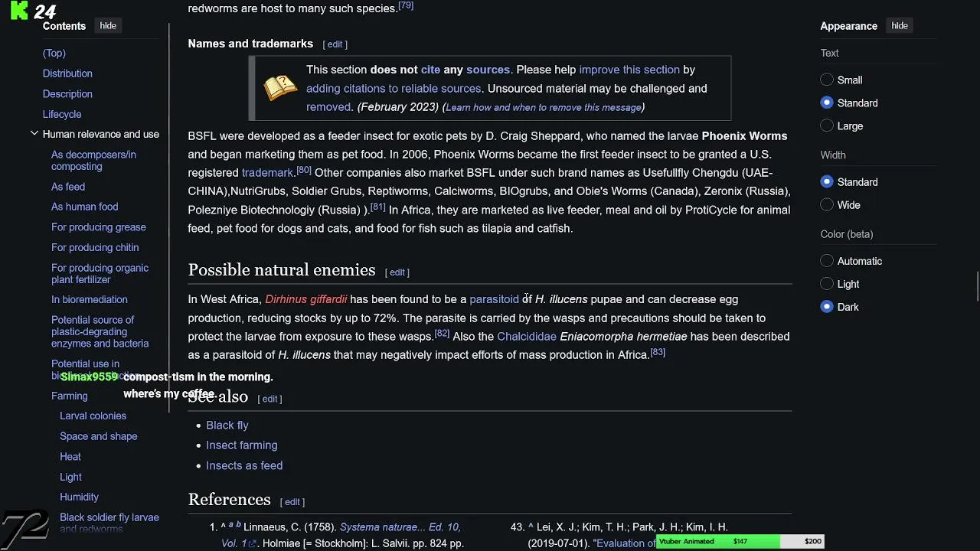Viewport: 980px width, 551px height.
Task: Open citation reference [79]
Action: click(x=406, y=5)
